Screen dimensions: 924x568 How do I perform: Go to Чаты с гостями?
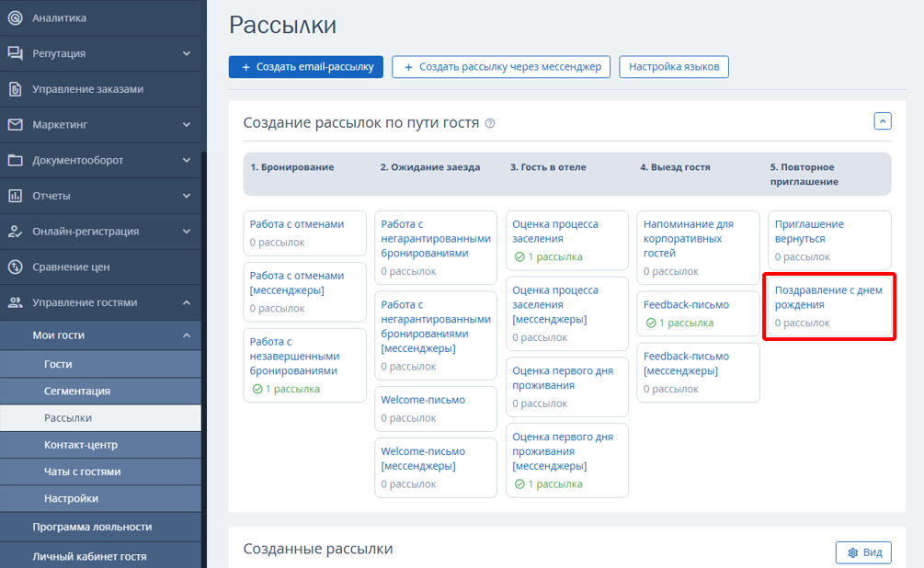point(82,471)
